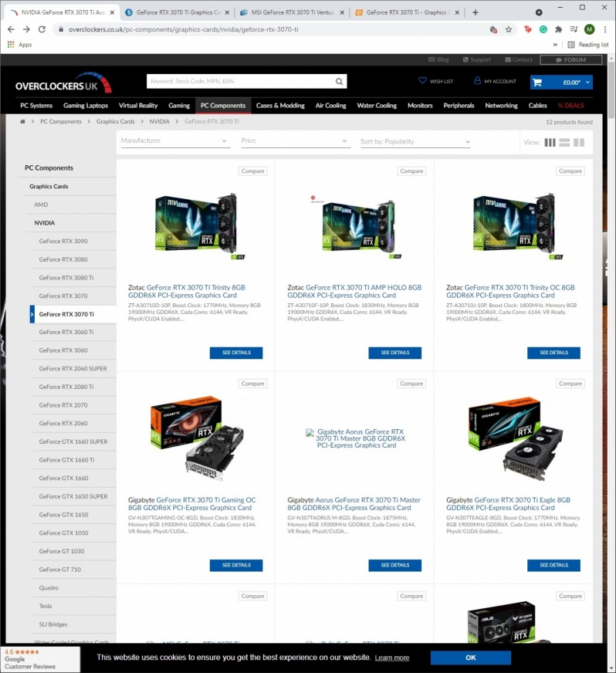Open the Chrome extensions puzzle icon
Image resolution: width=616 pixels, height=673 pixels.
pos(558,29)
